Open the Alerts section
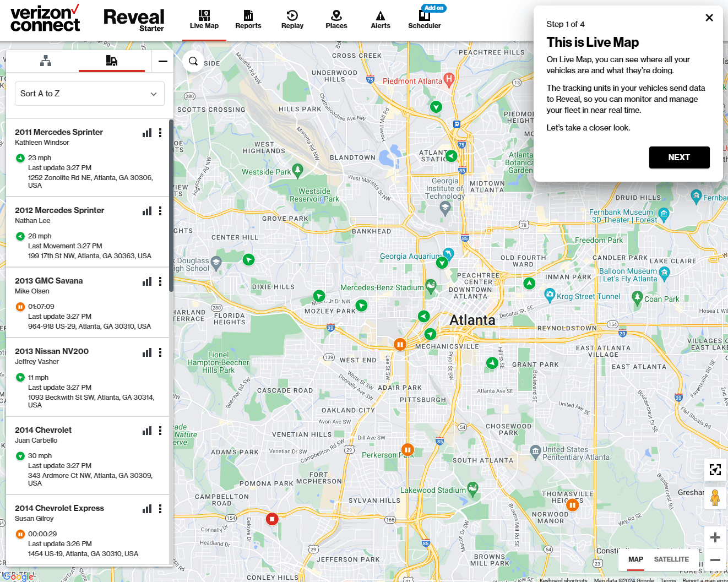 380,18
